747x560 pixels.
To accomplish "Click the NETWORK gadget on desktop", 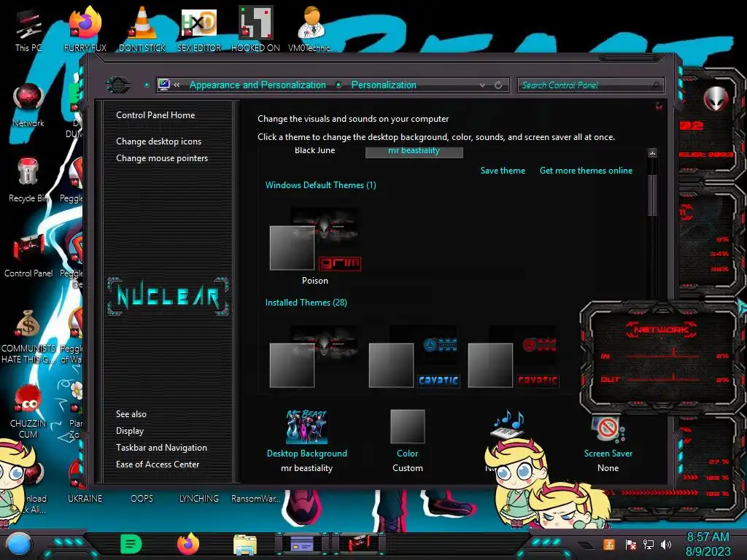I will pos(662,357).
